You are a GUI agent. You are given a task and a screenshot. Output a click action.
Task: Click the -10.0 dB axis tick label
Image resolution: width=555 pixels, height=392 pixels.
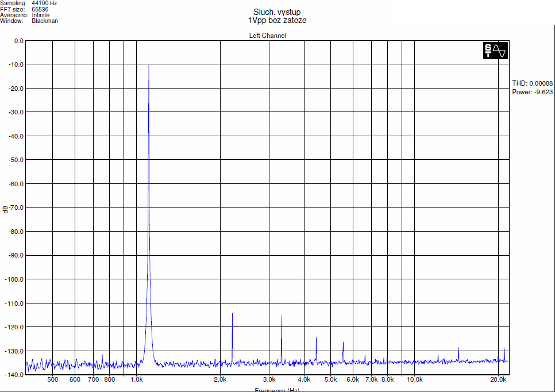[x=16, y=64]
